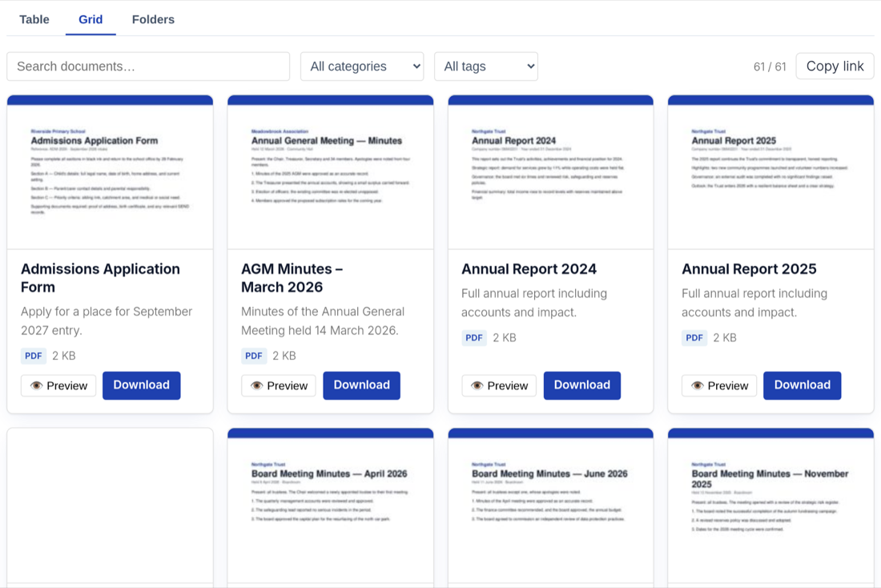Viewport: 881px width, 588px height.
Task: Open Board Meeting Minutes June 2026 thumbnail
Action: pyautogui.click(x=551, y=506)
